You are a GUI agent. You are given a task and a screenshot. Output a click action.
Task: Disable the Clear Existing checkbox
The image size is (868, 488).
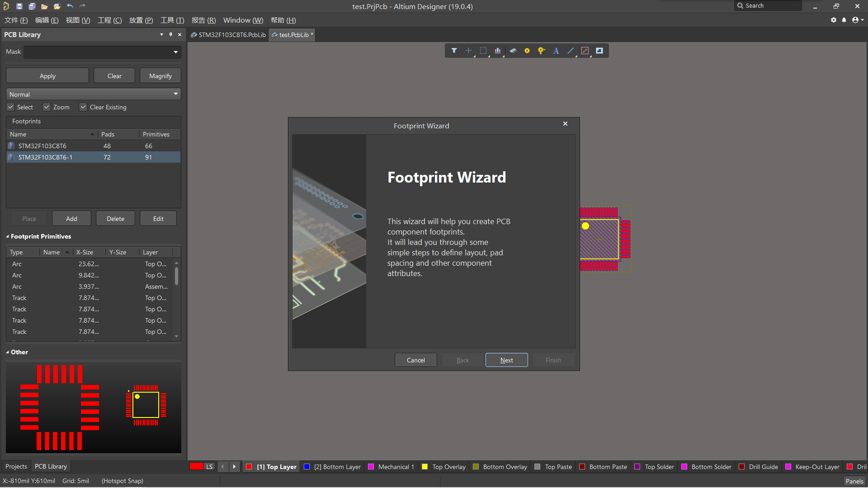[x=83, y=107]
